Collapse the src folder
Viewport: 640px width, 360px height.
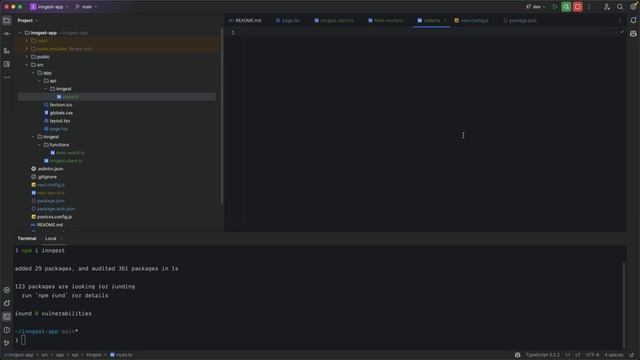(x=27, y=65)
